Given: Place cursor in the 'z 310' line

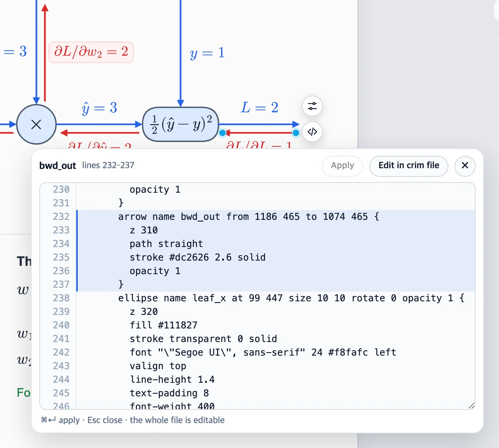Looking at the screenshot, I should (x=143, y=230).
